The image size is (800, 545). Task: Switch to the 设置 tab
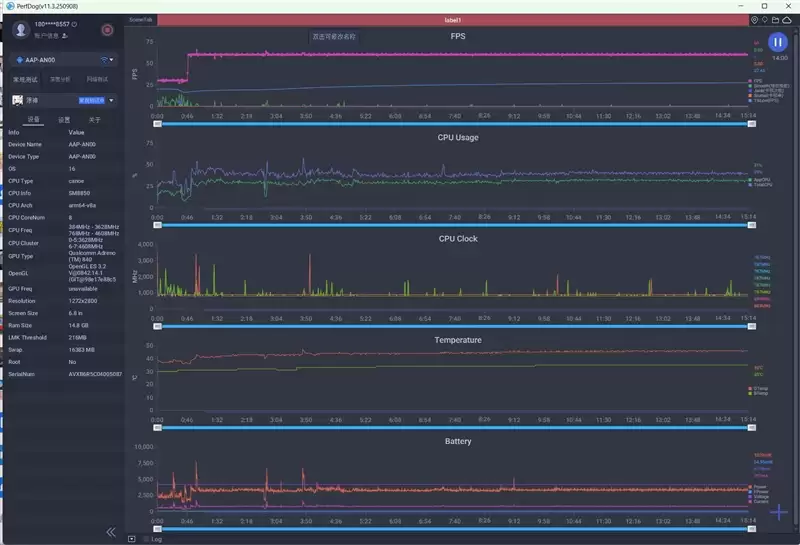point(63,119)
